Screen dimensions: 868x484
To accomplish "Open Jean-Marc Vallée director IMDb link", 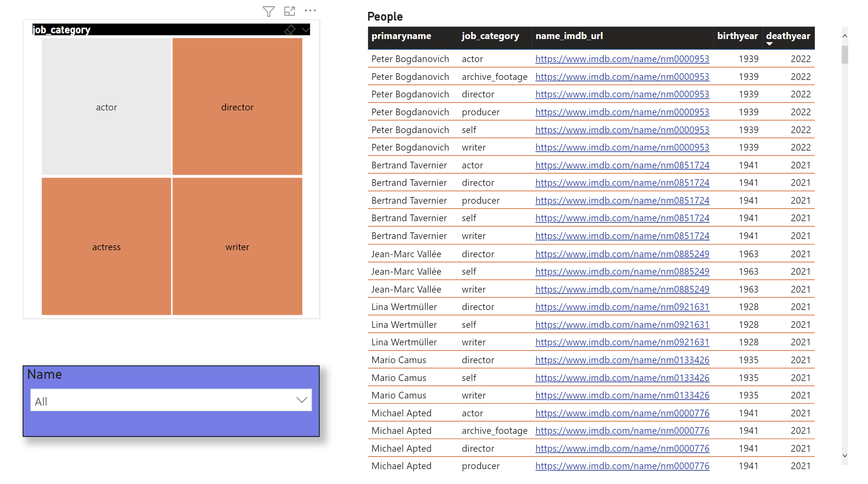I will coord(622,254).
